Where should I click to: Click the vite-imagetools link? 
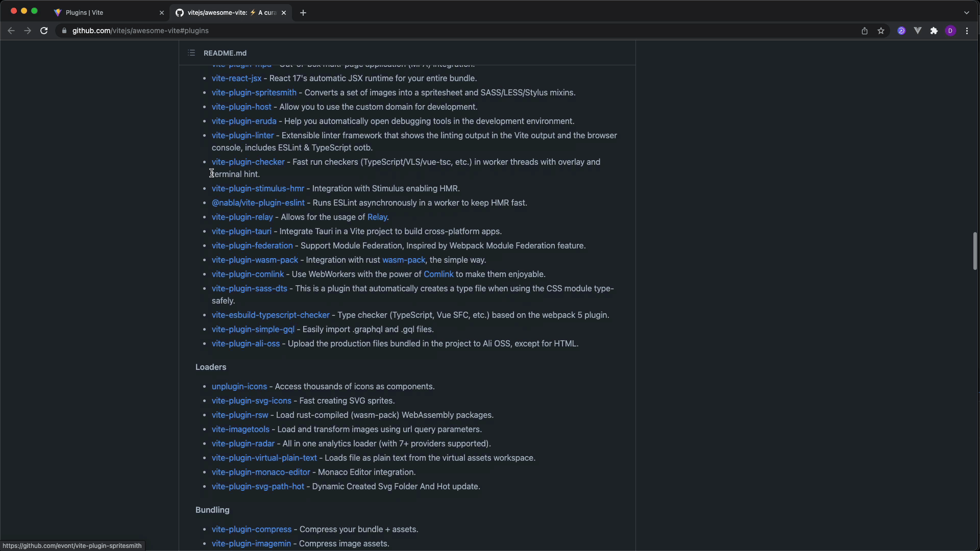pyautogui.click(x=240, y=429)
